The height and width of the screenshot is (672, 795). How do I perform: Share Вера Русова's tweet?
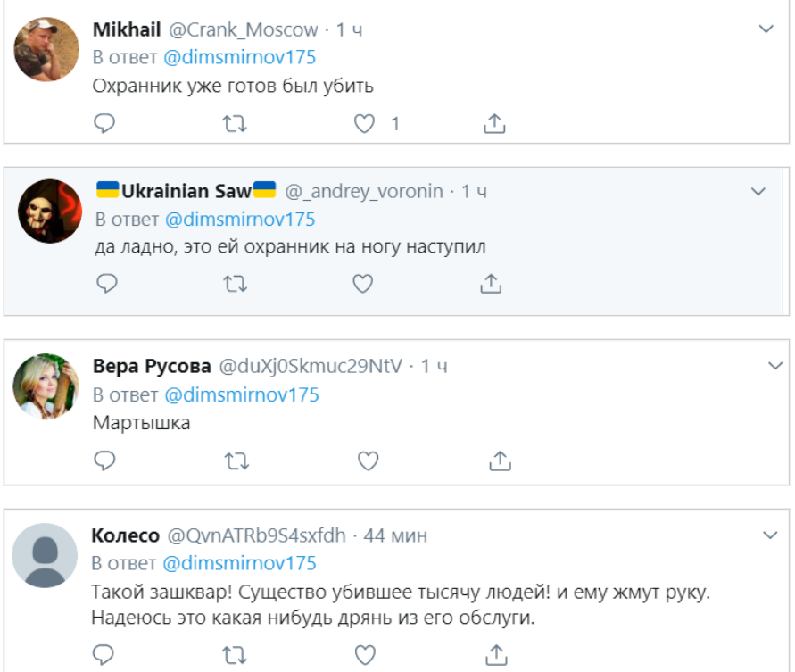pyautogui.click(x=500, y=460)
